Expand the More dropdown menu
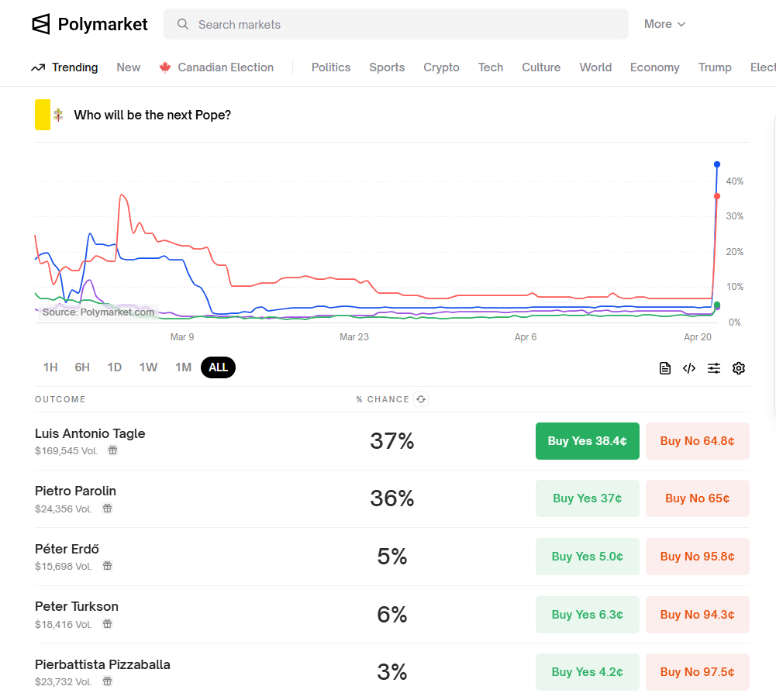Image resolution: width=776 pixels, height=700 pixels. click(664, 24)
